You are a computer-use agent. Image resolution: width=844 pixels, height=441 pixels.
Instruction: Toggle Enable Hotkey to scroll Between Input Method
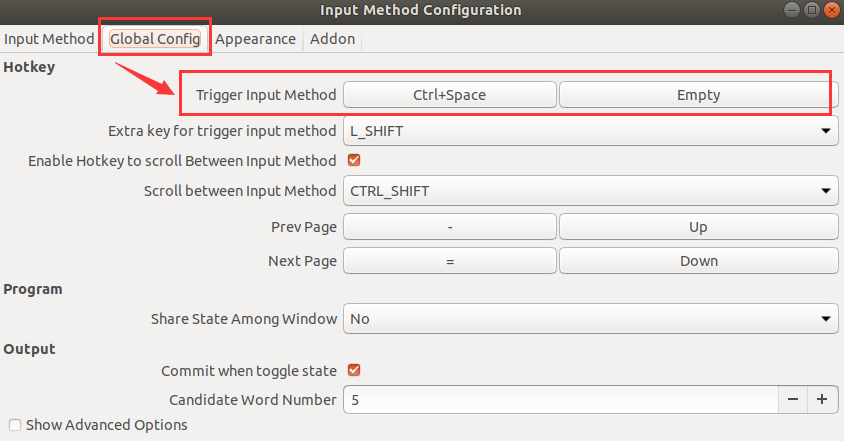tap(353, 160)
